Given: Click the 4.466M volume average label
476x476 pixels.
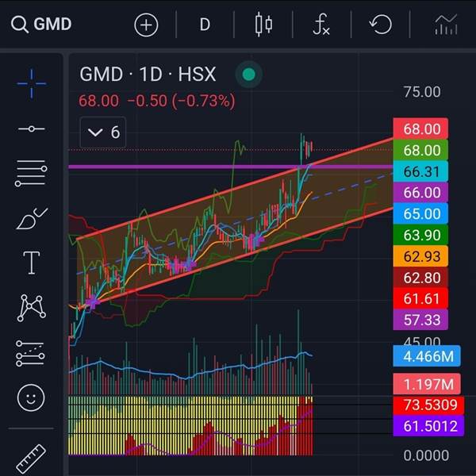Looking at the screenshot, I should click(x=427, y=355).
